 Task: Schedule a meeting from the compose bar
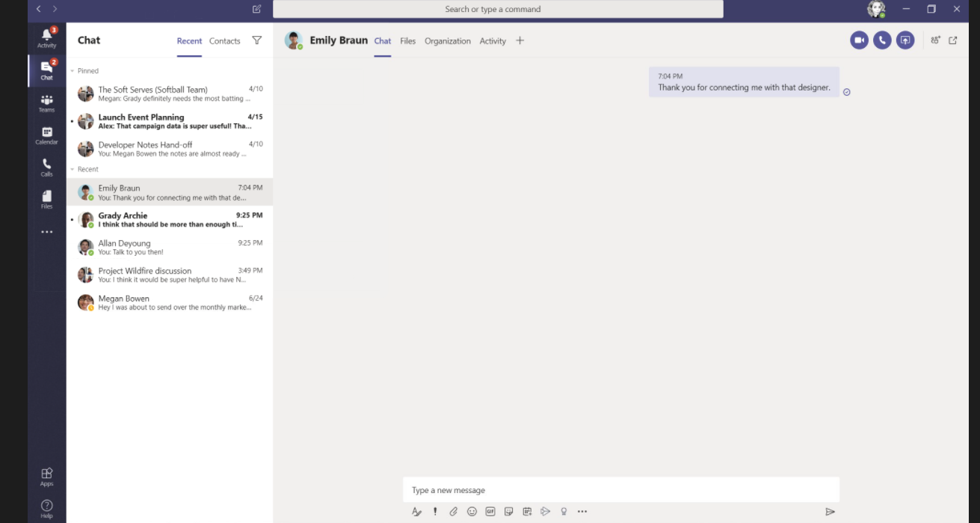527,511
